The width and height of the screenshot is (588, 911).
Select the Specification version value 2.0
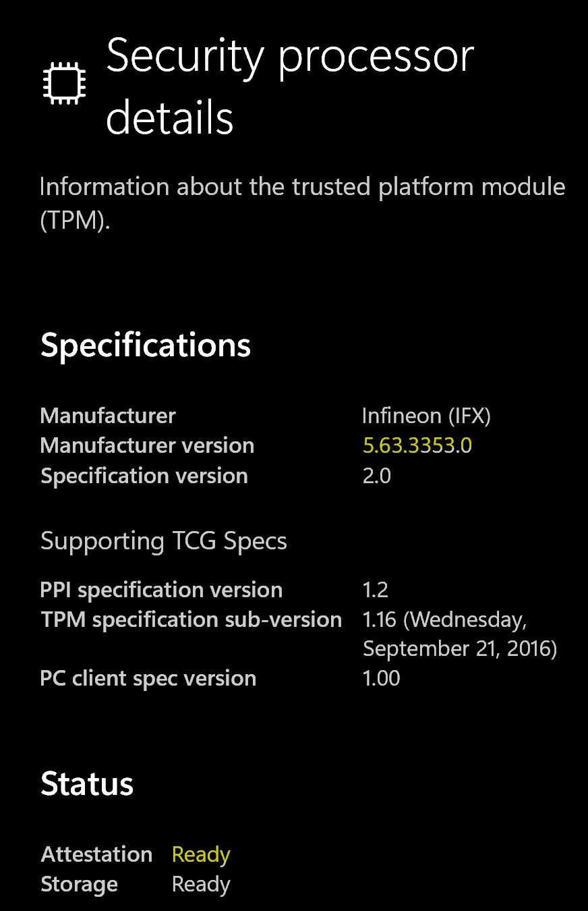coord(377,475)
